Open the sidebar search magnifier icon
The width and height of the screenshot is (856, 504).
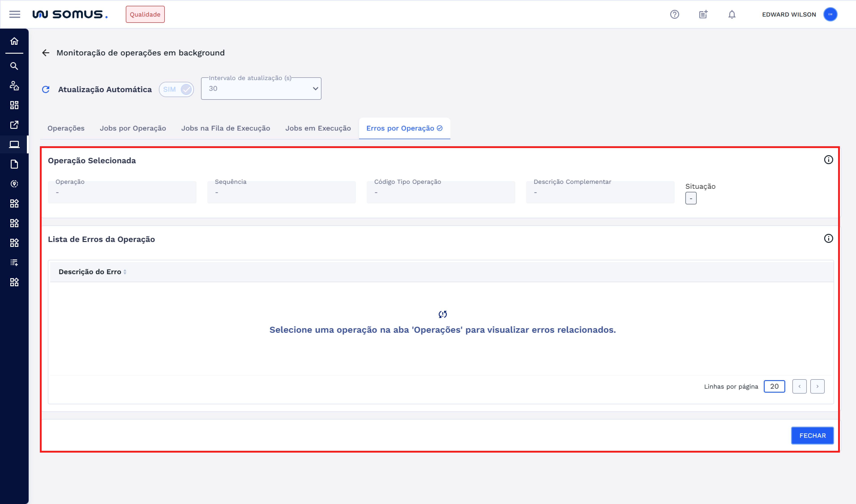click(x=14, y=66)
